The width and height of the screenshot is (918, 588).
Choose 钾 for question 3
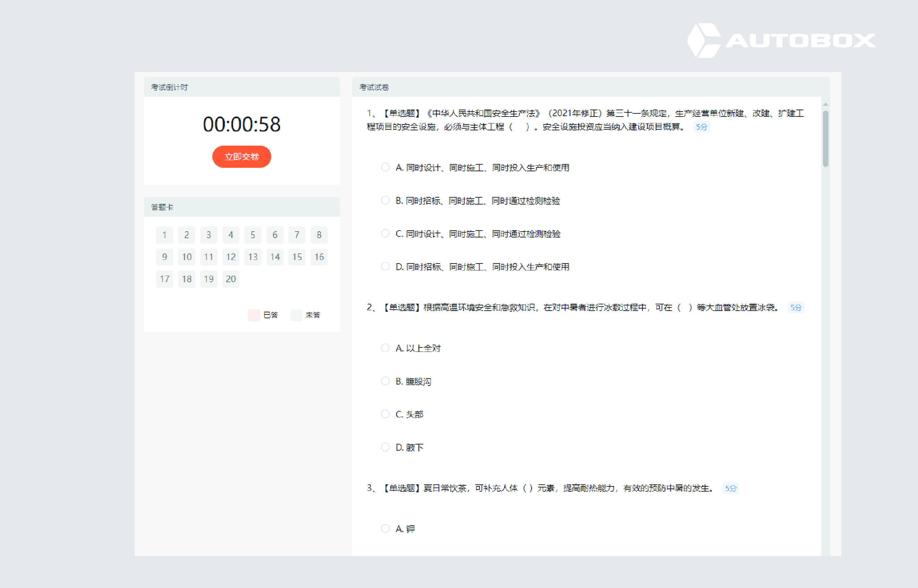tap(385, 528)
